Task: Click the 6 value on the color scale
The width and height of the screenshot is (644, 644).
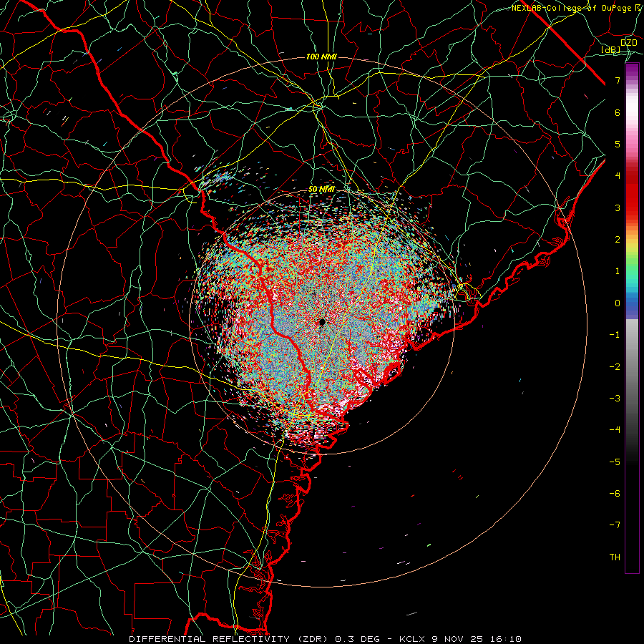Action: tap(618, 112)
